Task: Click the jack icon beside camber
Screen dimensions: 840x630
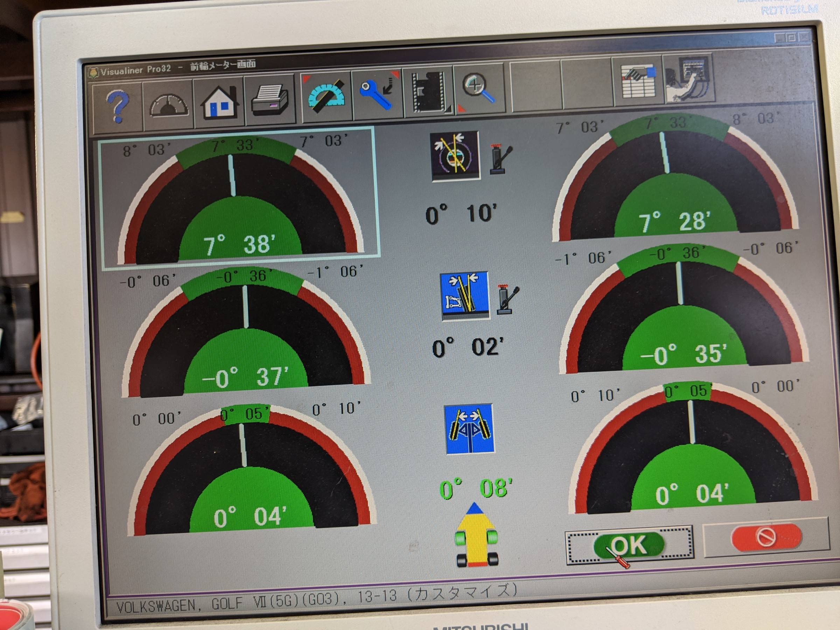Action: (507, 300)
